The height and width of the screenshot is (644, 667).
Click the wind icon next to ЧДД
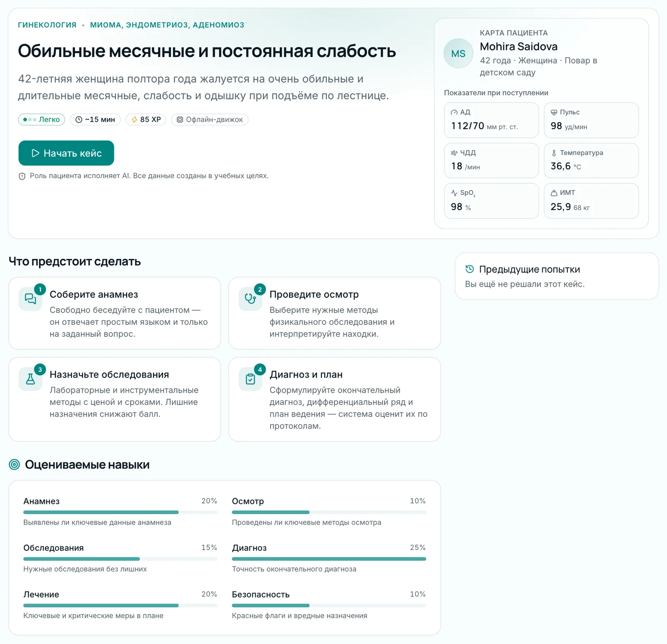coord(454,153)
